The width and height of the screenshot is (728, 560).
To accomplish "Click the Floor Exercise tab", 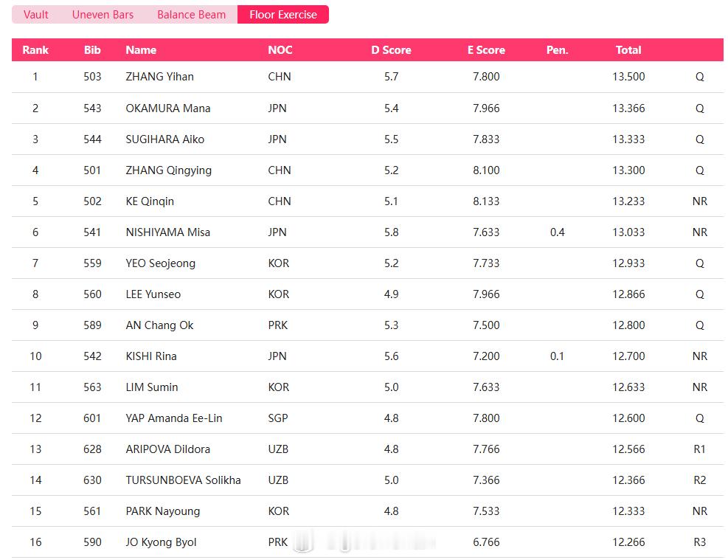I will (x=283, y=15).
